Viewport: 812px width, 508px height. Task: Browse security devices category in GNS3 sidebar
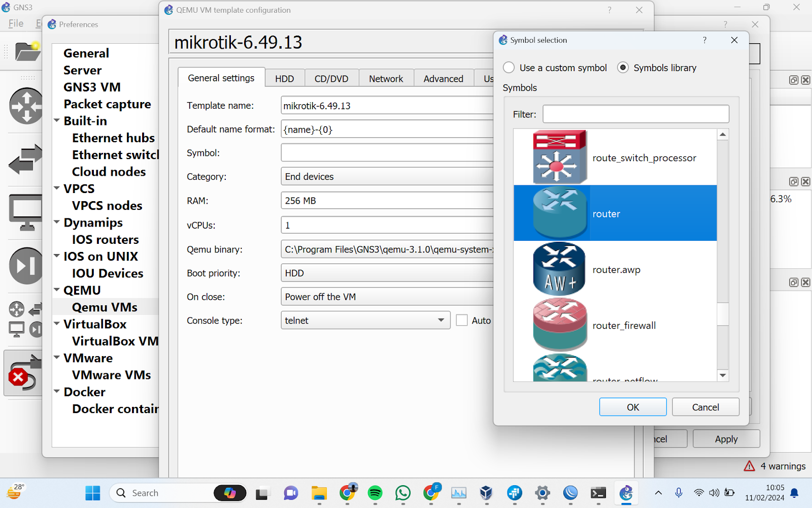point(25,266)
